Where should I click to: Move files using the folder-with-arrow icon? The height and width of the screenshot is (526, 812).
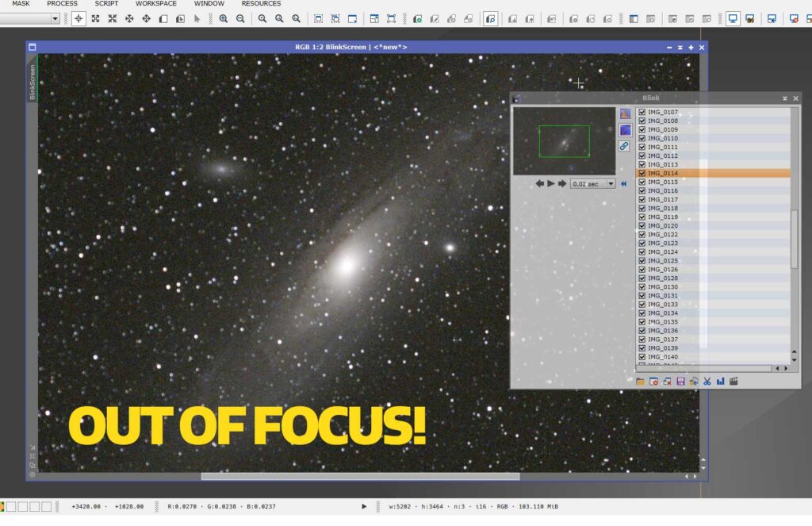coord(693,382)
